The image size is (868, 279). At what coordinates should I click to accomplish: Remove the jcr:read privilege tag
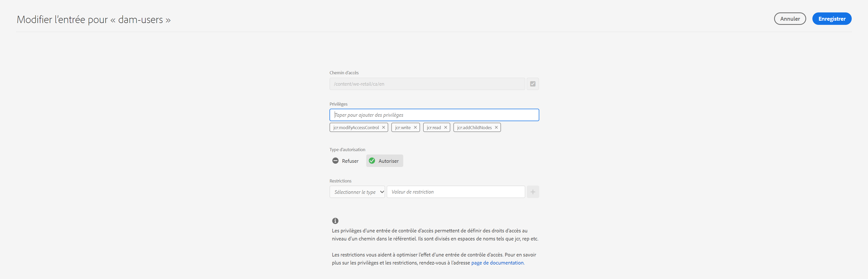[x=445, y=128]
